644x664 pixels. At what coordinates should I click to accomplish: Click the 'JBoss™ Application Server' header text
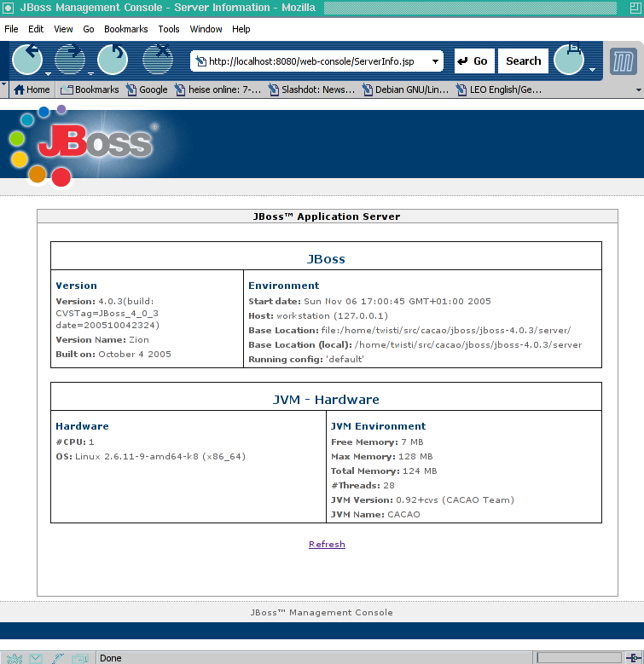(327, 217)
